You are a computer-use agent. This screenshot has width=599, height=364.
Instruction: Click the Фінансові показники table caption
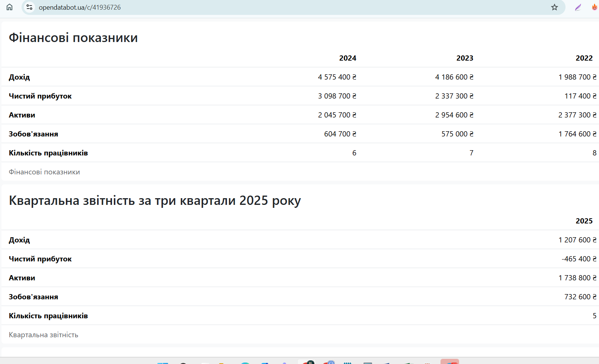point(44,172)
